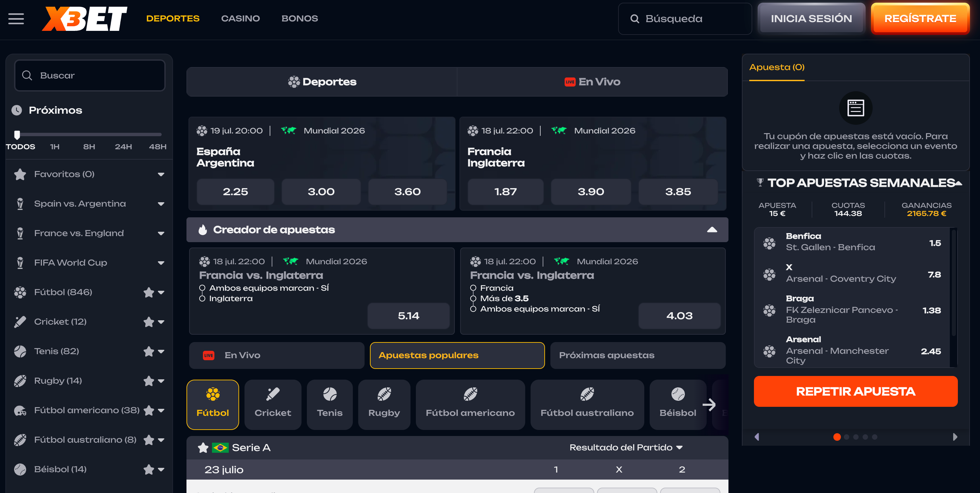The height and width of the screenshot is (493, 980).
Task: Click the trophy icon by Top Apuestas Semanales
Action: (760, 182)
